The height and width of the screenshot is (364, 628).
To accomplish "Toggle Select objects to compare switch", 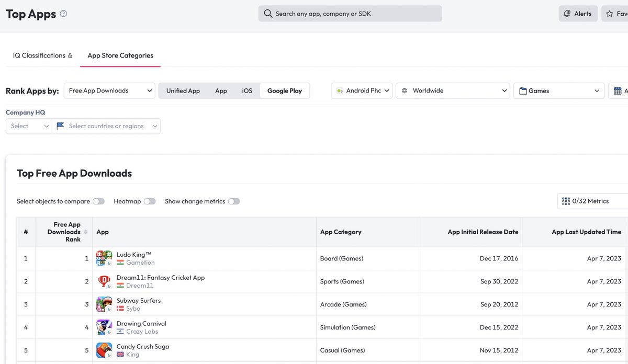I will pyautogui.click(x=98, y=201).
